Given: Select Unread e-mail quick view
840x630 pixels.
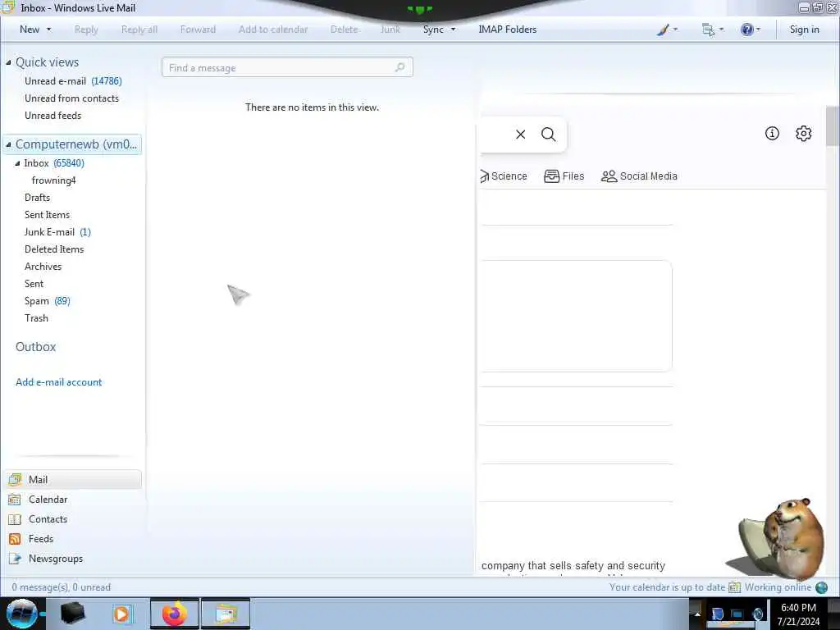Looking at the screenshot, I should [73, 81].
